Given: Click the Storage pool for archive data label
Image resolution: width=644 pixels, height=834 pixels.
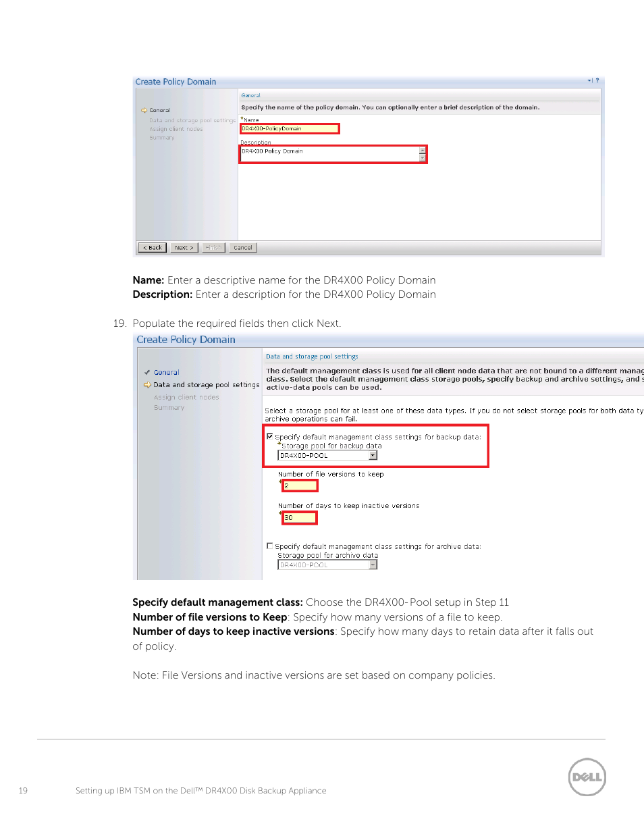Looking at the screenshot, I should point(328,556).
